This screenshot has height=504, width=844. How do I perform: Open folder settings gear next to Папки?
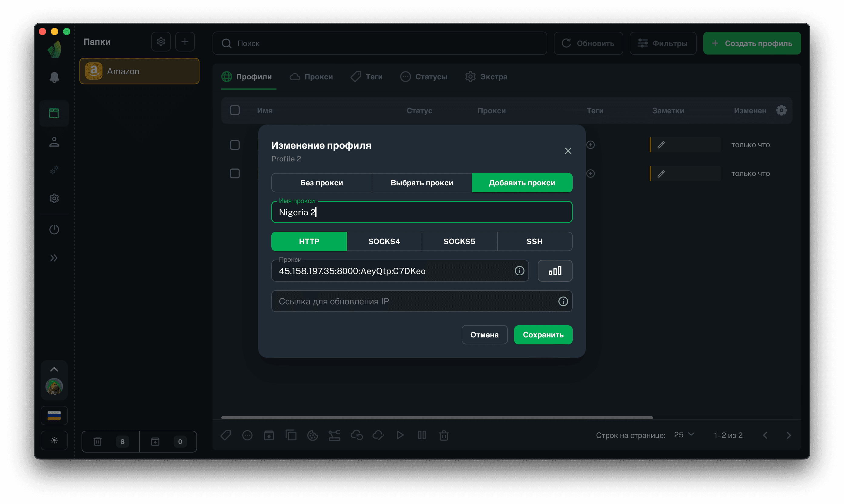pyautogui.click(x=161, y=42)
